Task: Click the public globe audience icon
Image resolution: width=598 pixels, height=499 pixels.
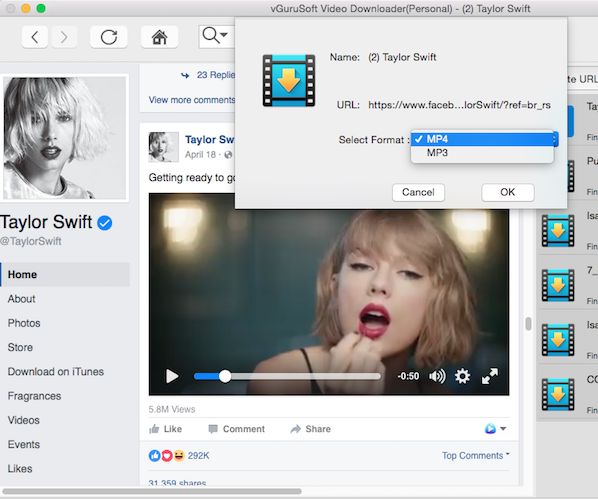Action: [228, 155]
